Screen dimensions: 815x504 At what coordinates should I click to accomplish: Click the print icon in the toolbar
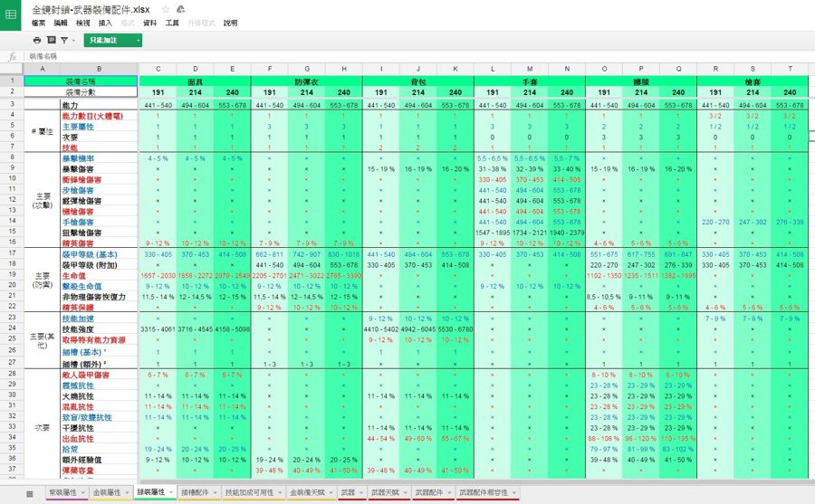tap(37, 40)
